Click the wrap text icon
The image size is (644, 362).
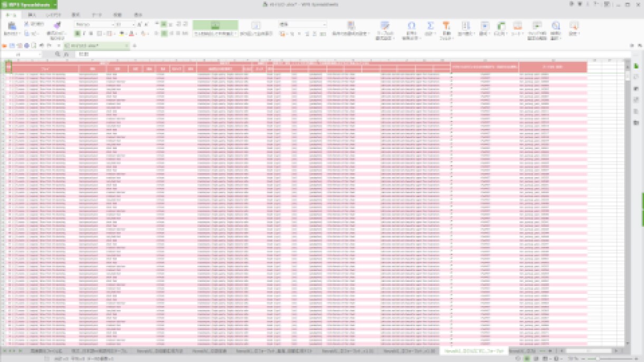256,25
